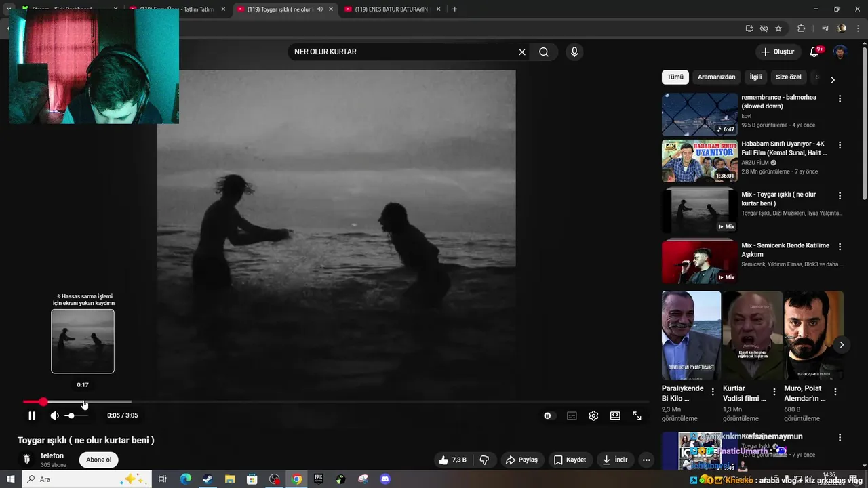Like the video with thumbs up

453,460
